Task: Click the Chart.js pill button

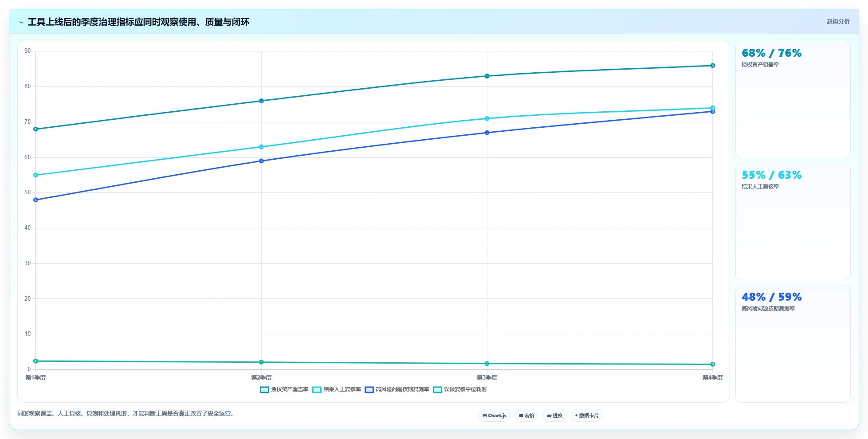Action: click(x=494, y=415)
